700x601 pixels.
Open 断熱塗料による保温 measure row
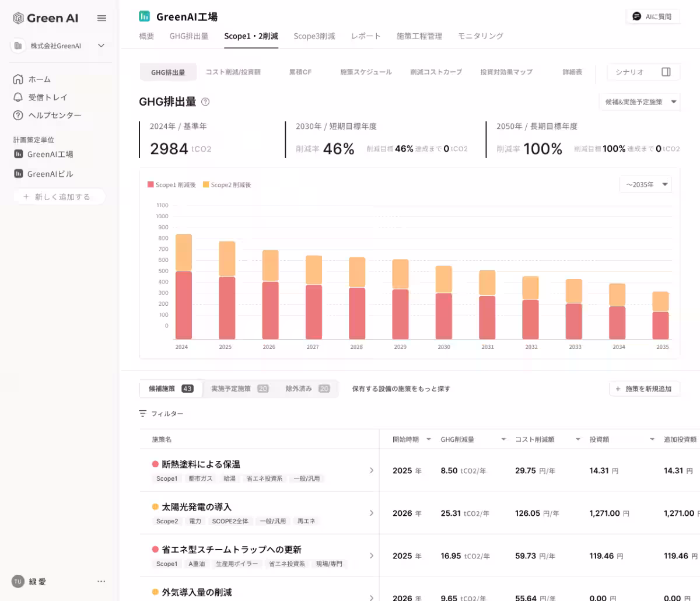[260, 470]
